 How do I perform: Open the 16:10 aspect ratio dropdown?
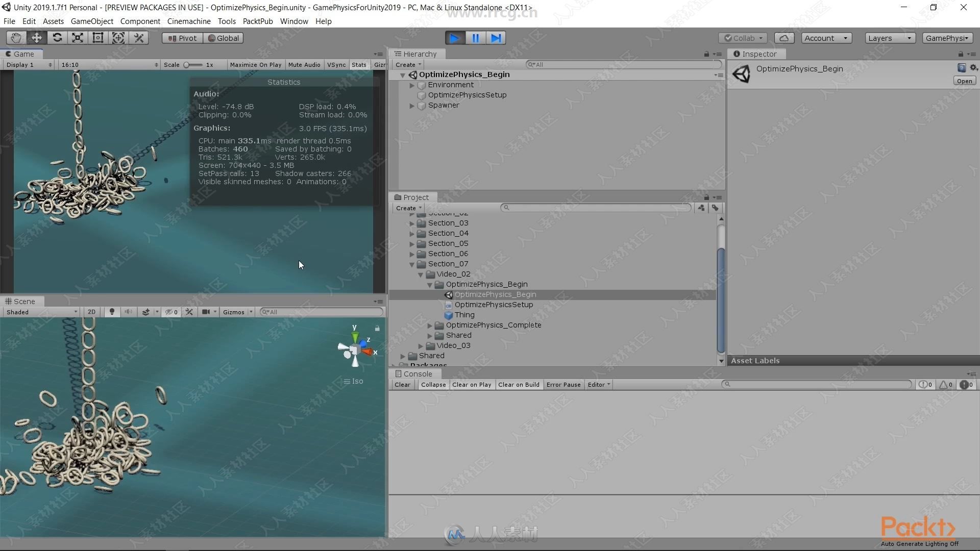point(109,65)
